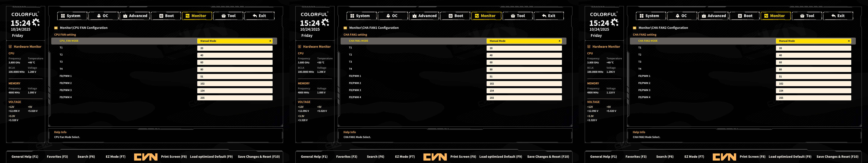Open Advanced tab in the CHA FAN1 Configuration screen
Screen dimensions: 868x163
pos(424,16)
